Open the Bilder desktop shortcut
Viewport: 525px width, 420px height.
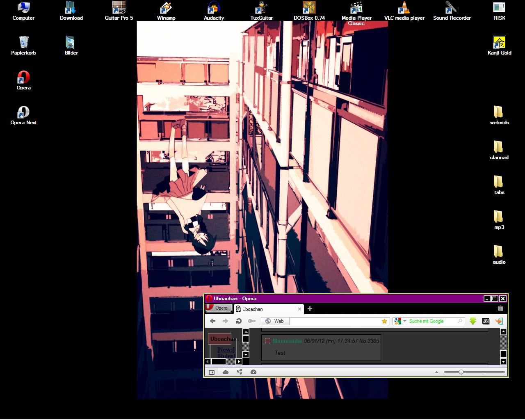point(71,46)
